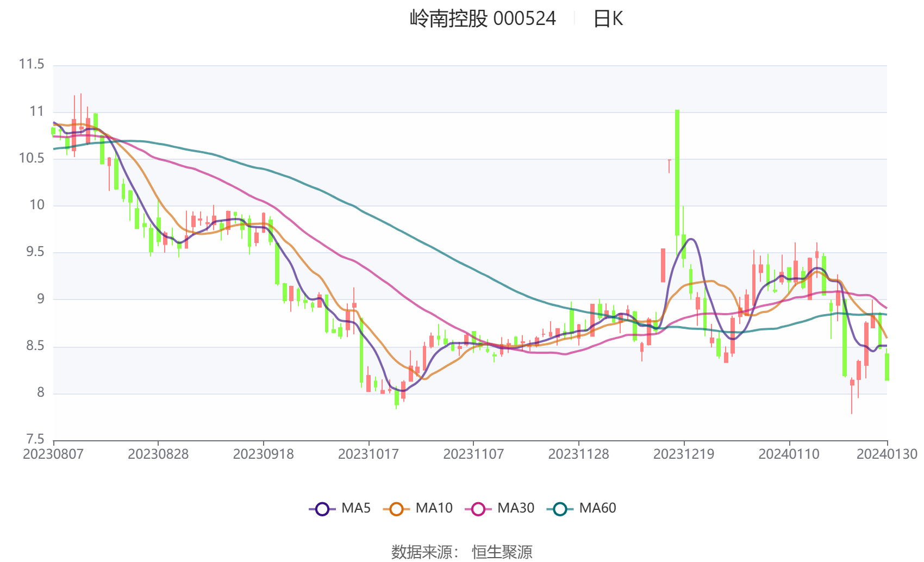This screenshot has height=562, width=924.
Task: Click the MA30 legend label text
Action: tap(516, 508)
